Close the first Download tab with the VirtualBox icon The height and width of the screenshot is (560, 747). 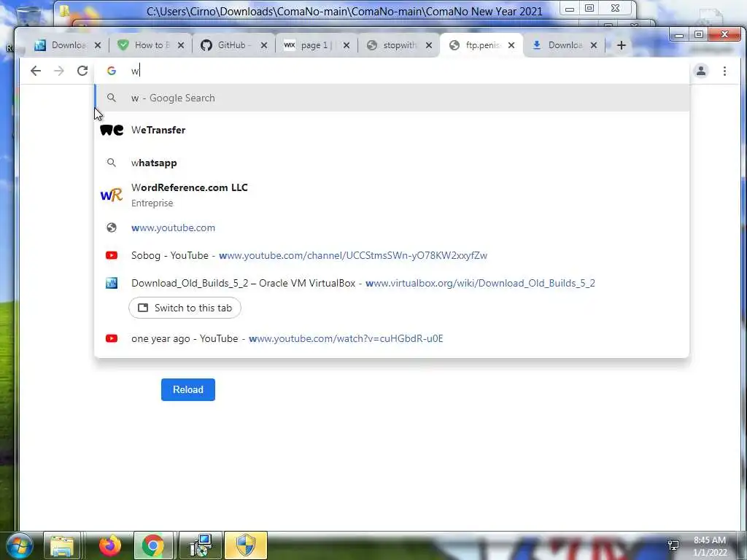98,45
